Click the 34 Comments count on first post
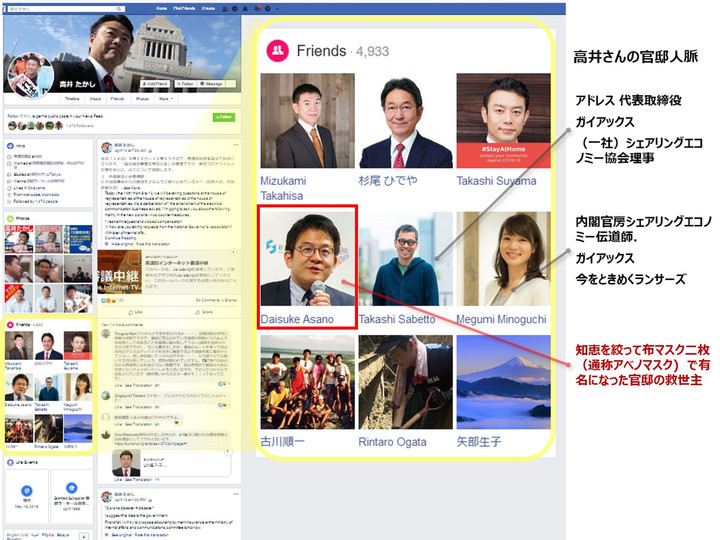The image size is (720, 540). tap(208, 300)
